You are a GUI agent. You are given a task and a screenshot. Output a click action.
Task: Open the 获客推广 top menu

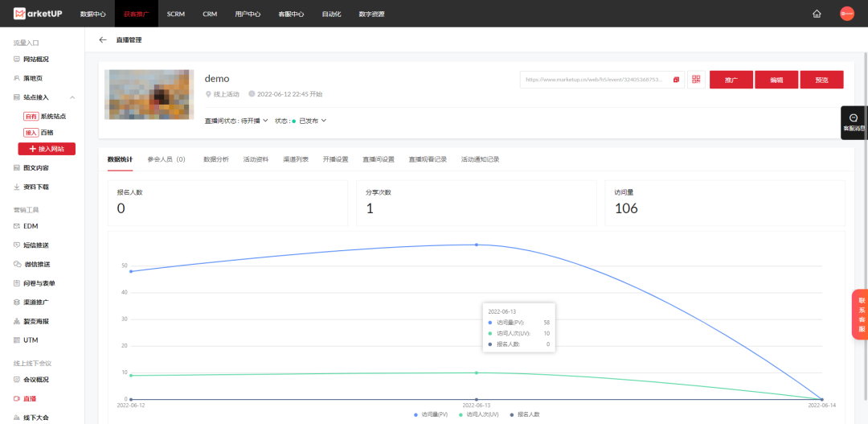[136, 14]
